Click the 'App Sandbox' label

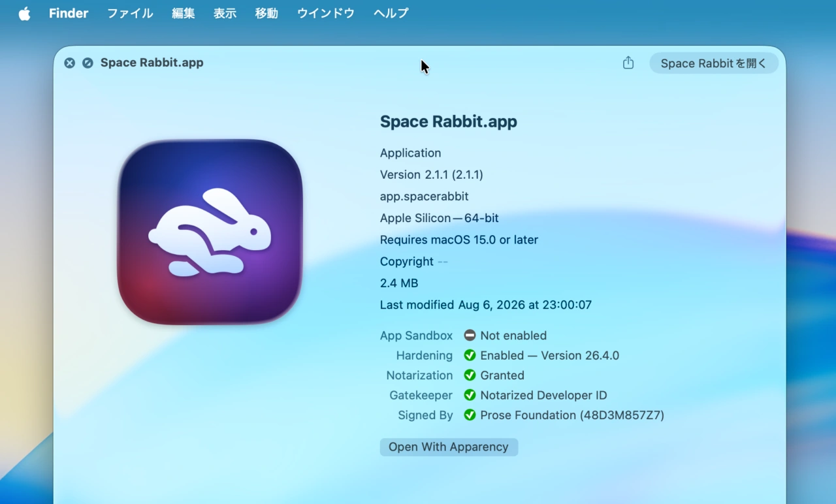417,336
